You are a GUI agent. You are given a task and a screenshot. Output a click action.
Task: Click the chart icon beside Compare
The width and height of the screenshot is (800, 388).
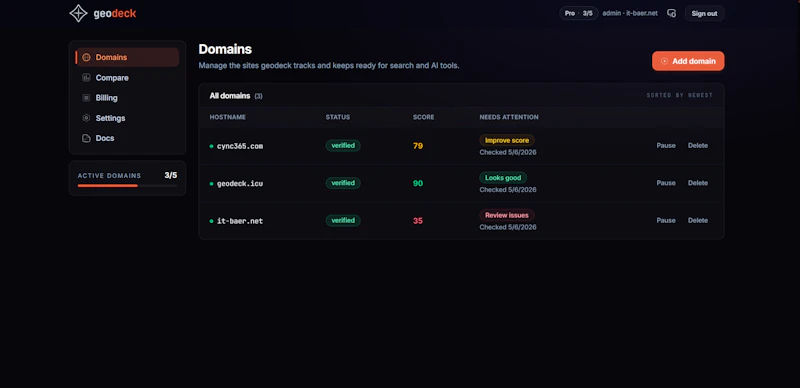pos(86,78)
